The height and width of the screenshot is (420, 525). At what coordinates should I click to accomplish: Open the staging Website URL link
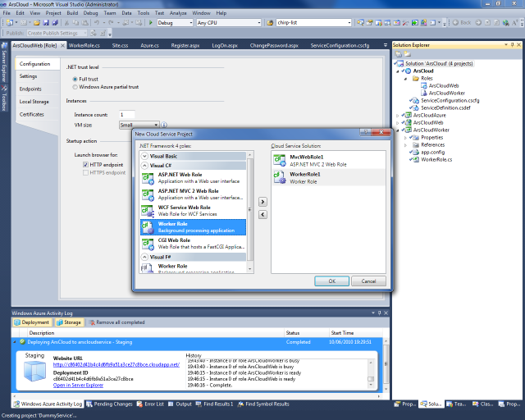tap(116, 365)
